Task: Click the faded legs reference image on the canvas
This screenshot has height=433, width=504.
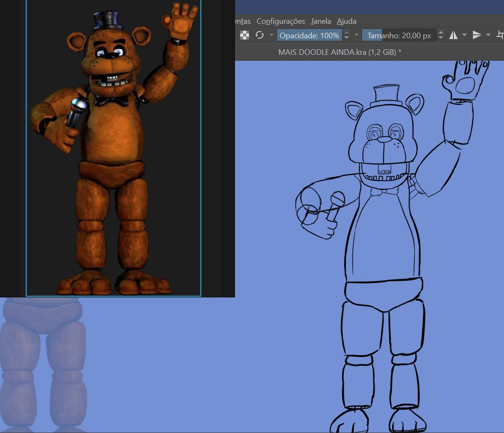Action: (x=43, y=365)
